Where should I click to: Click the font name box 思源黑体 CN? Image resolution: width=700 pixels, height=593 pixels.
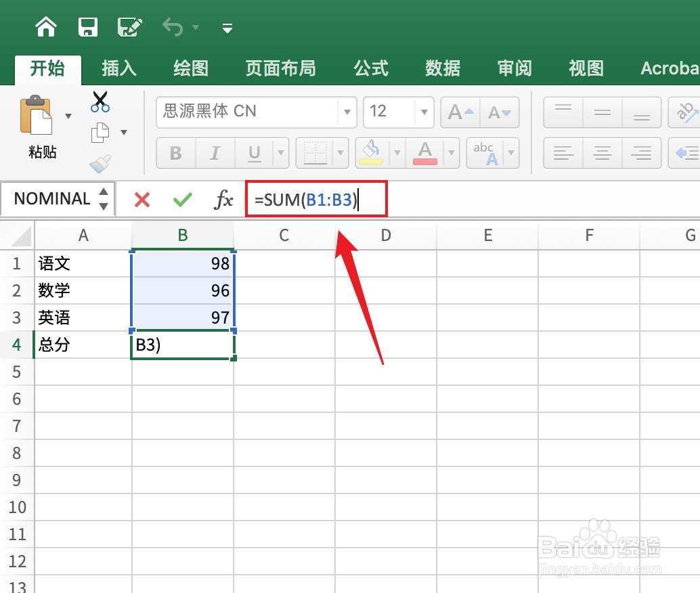point(248,112)
